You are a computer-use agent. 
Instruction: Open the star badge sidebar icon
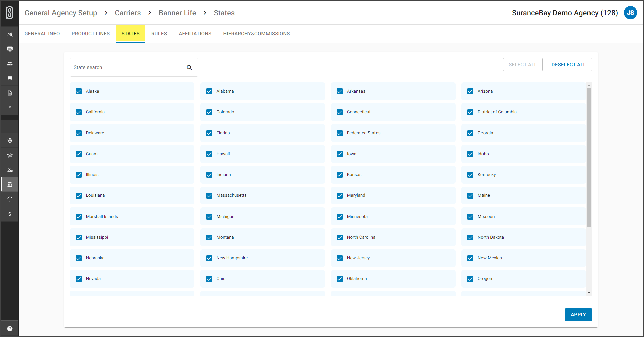[10, 155]
